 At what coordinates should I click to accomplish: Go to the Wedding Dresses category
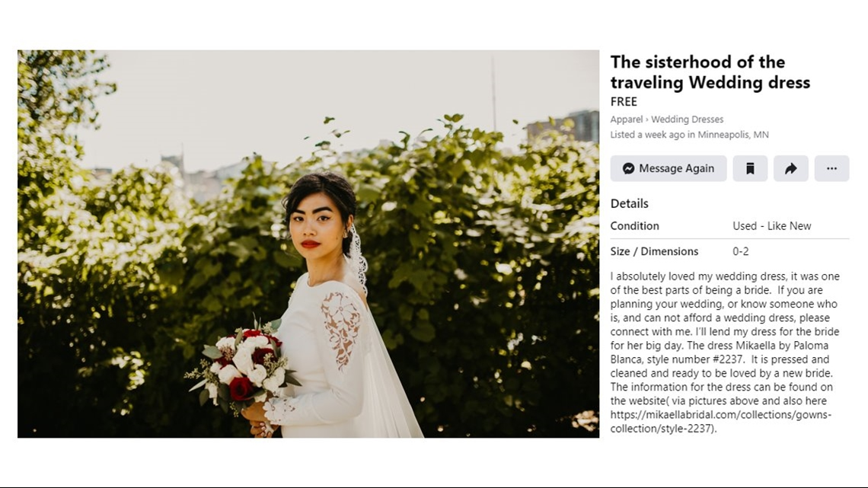[x=687, y=119]
